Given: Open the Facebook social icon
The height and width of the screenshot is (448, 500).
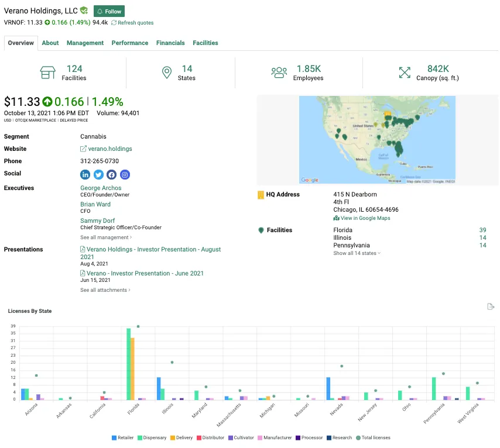Looking at the screenshot, I should pyautogui.click(x=111, y=174).
